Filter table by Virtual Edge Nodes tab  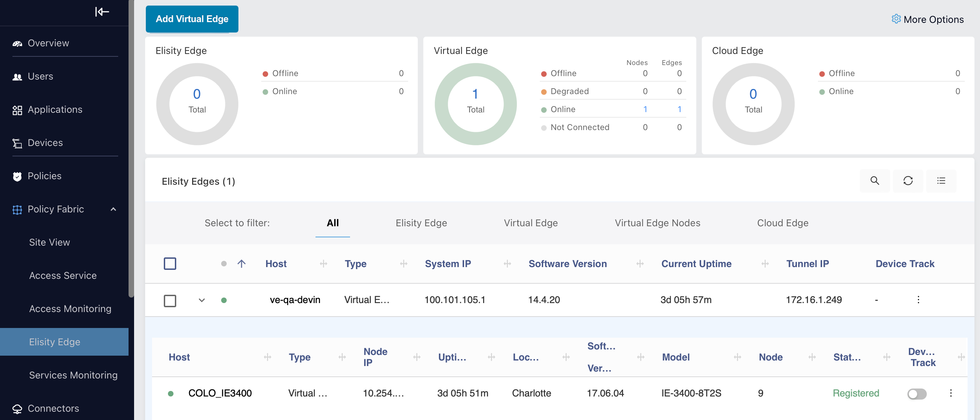pos(657,223)
